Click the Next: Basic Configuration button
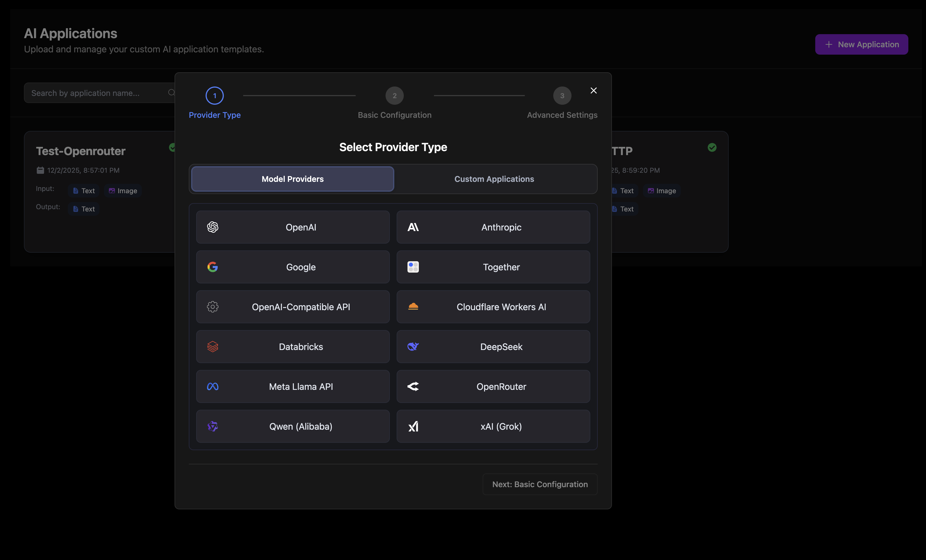The height and width of the screenshot is (560, 926). point(540,484)
